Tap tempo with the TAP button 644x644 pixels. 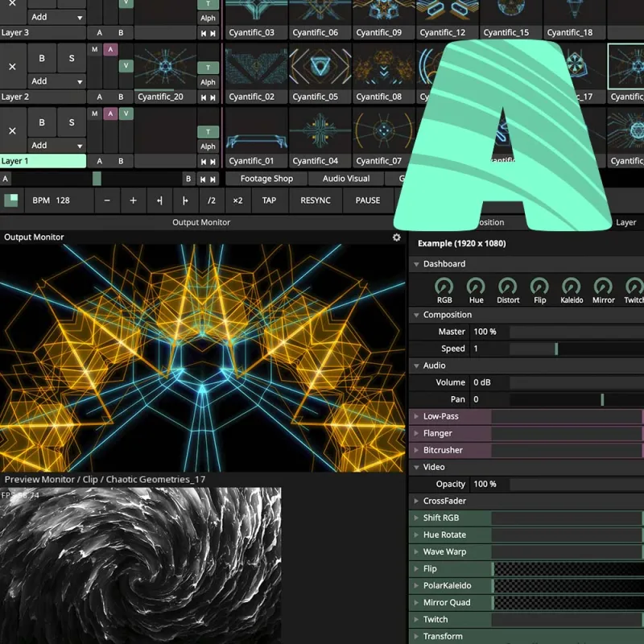[269, 200]
